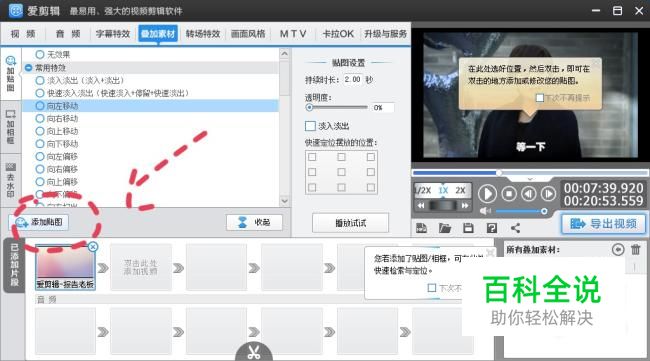Select the 向左移动 effect
The image size is (650, 361).
point(150,106)
